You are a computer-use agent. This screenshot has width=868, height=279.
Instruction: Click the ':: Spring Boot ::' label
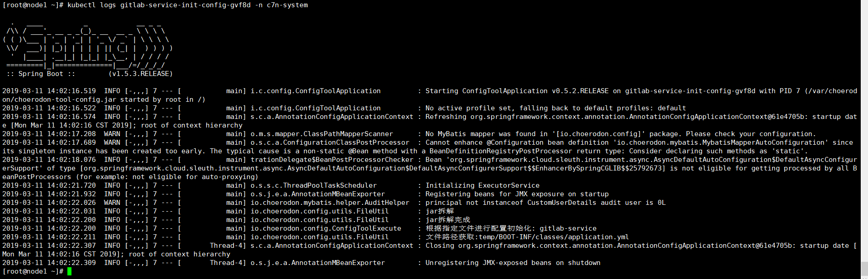(x=41, y=74)
